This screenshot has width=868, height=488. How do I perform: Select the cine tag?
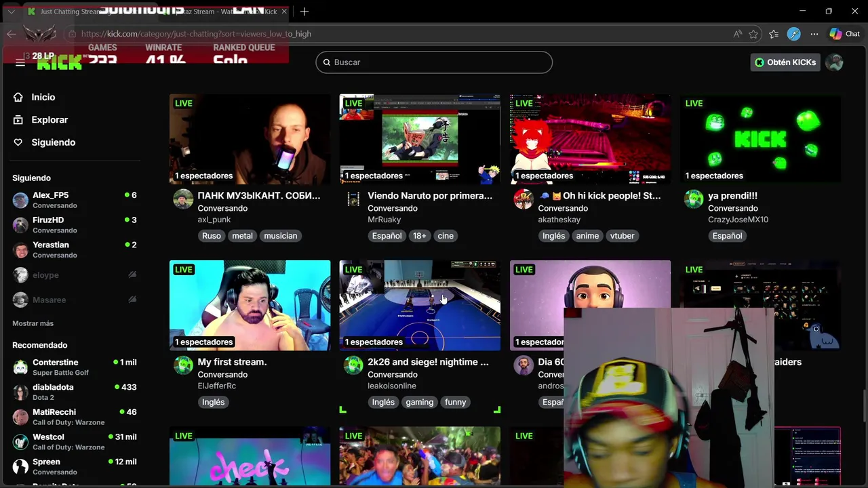pyautogui.click(x=446, y=236)
